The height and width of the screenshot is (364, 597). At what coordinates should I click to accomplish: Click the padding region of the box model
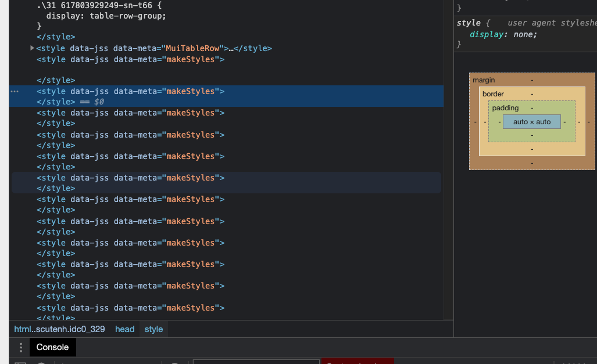505,107
